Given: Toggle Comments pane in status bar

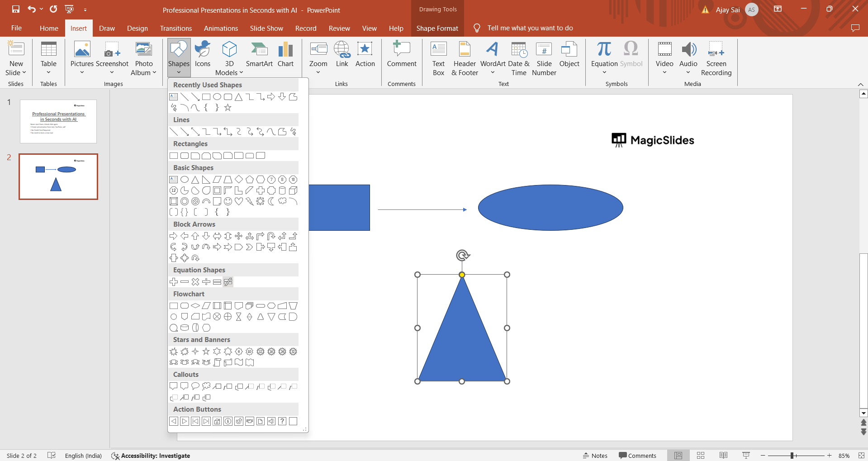Looking at the screenshot, I should pyautogui.click(x=637, y=456).
